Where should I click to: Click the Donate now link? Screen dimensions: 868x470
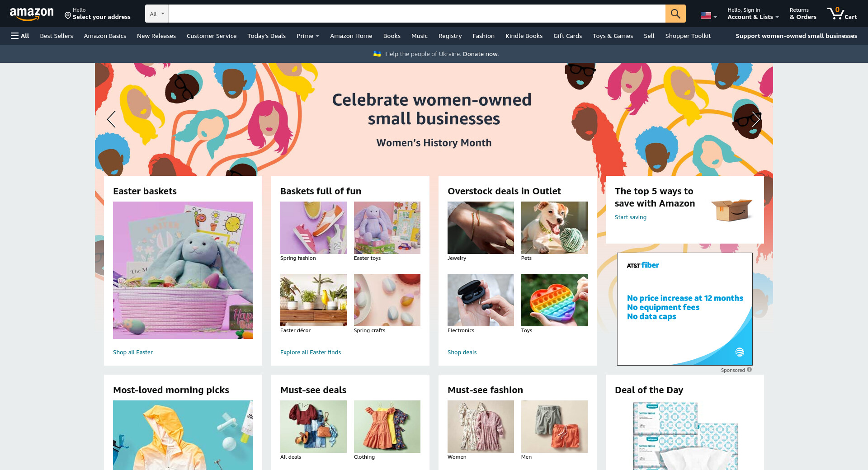tap(481, 54)
